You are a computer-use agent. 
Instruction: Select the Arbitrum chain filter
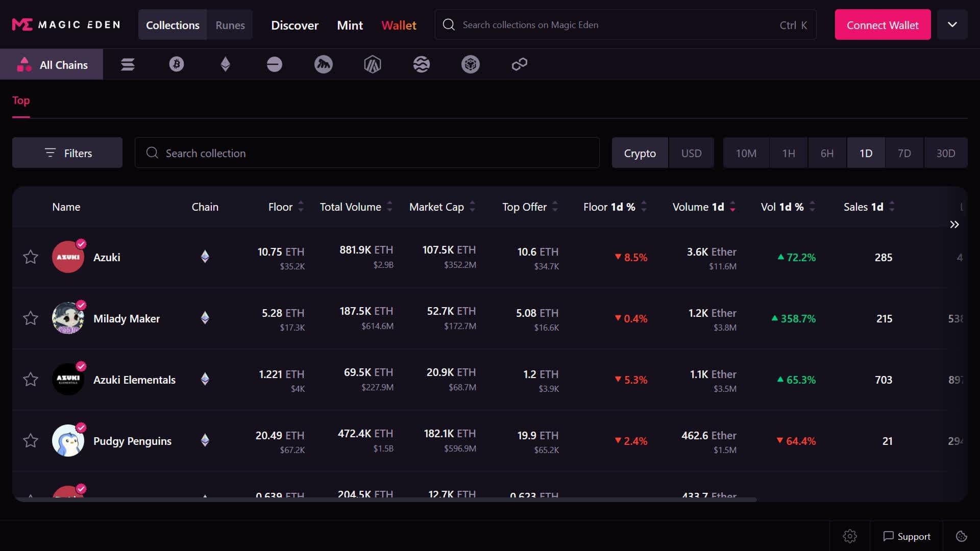[x=372, y=64]
